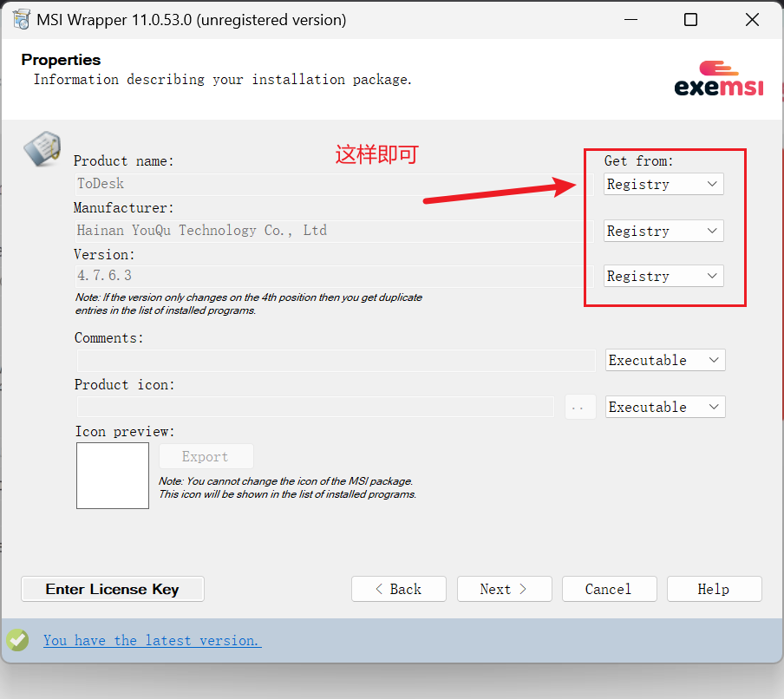
Task: Click the Version text field
Action: [x=330, y=276]
